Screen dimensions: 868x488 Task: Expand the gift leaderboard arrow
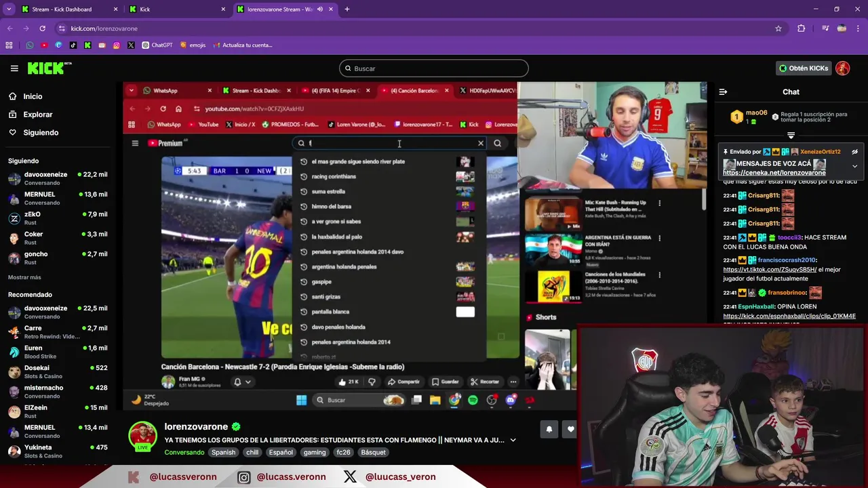point(791,136)
